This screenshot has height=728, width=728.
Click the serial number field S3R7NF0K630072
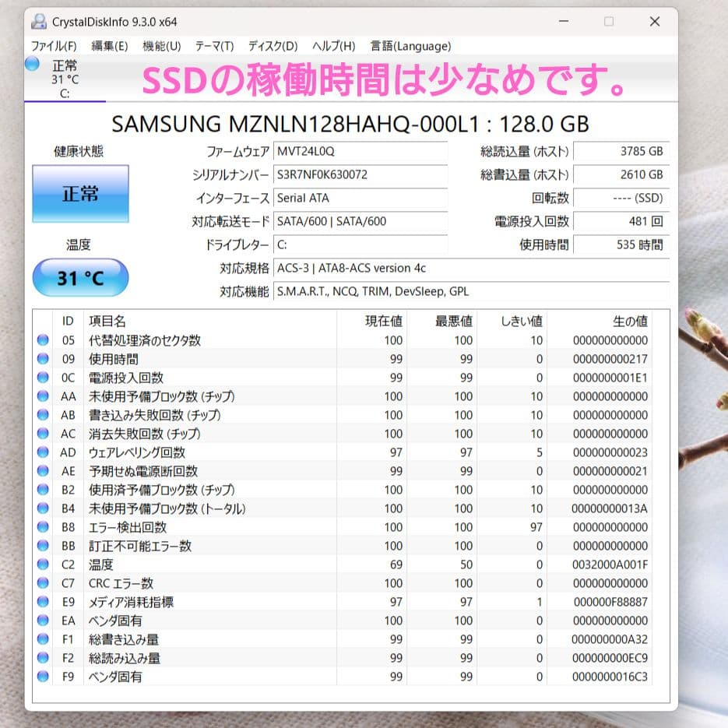pos(360,175)
